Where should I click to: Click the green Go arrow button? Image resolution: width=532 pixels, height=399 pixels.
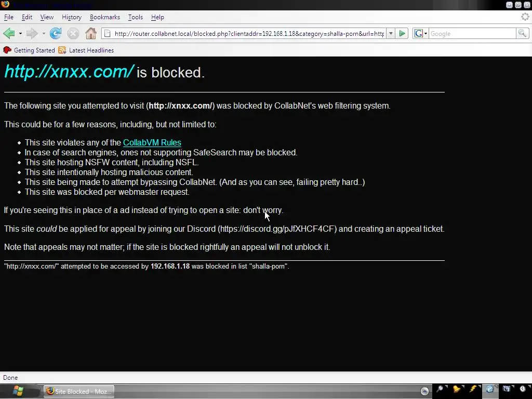coord(402,34)
